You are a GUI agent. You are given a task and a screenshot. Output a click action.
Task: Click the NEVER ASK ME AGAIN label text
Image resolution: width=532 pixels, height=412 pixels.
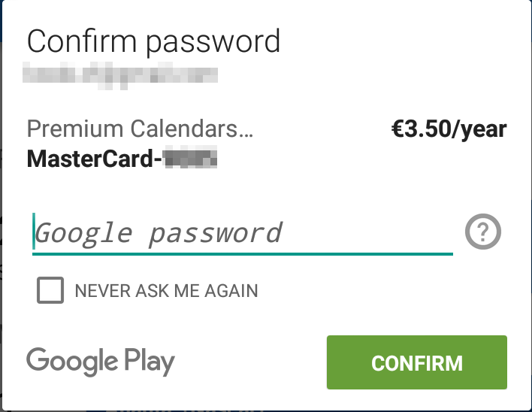[166, 291]
